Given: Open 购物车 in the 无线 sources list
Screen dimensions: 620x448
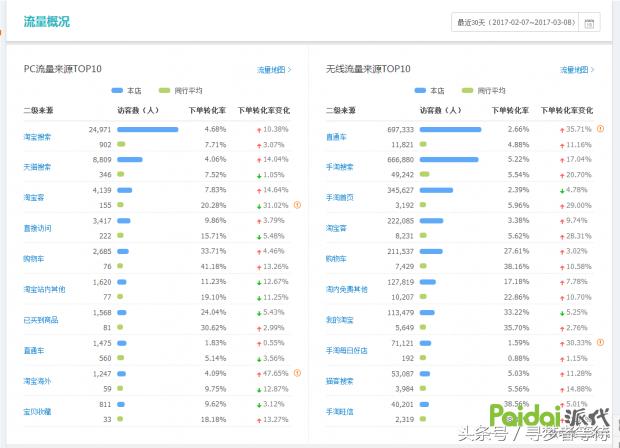Looking at the screenshot, I should [336, 259].
